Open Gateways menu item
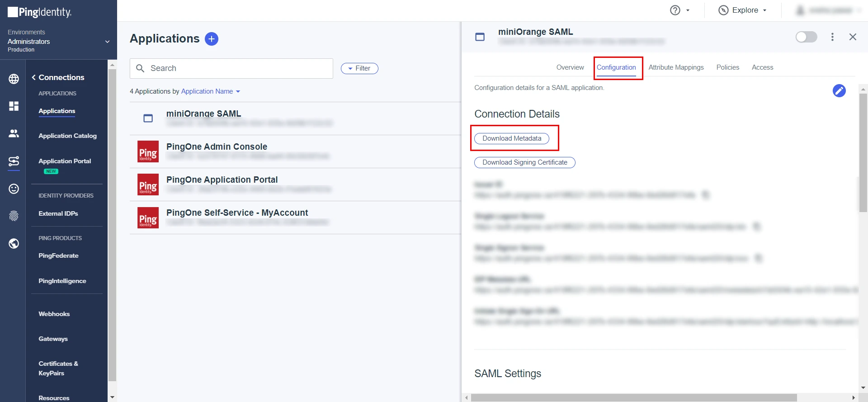 53,339
